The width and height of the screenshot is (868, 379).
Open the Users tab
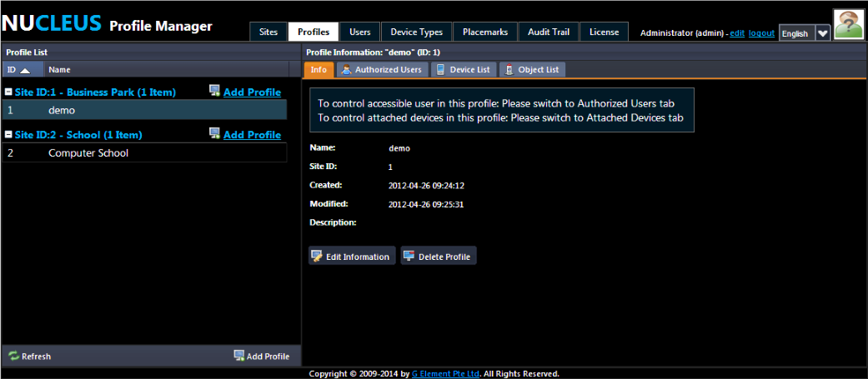360,32
